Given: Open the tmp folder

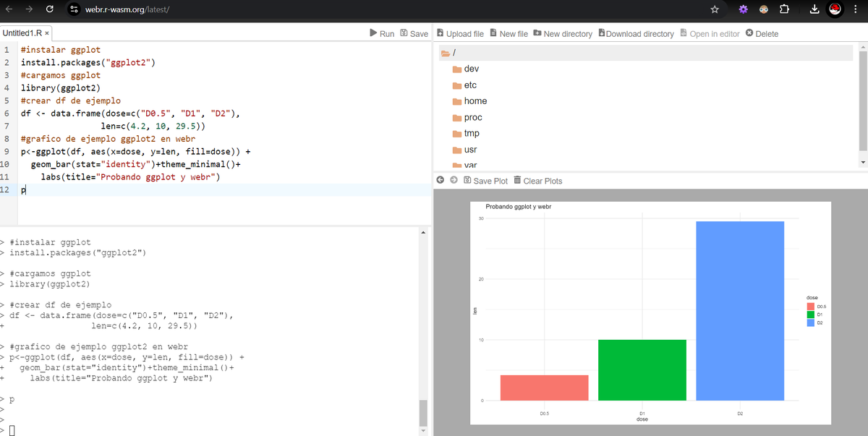Looking at the screenshot, I should point(466,133).
